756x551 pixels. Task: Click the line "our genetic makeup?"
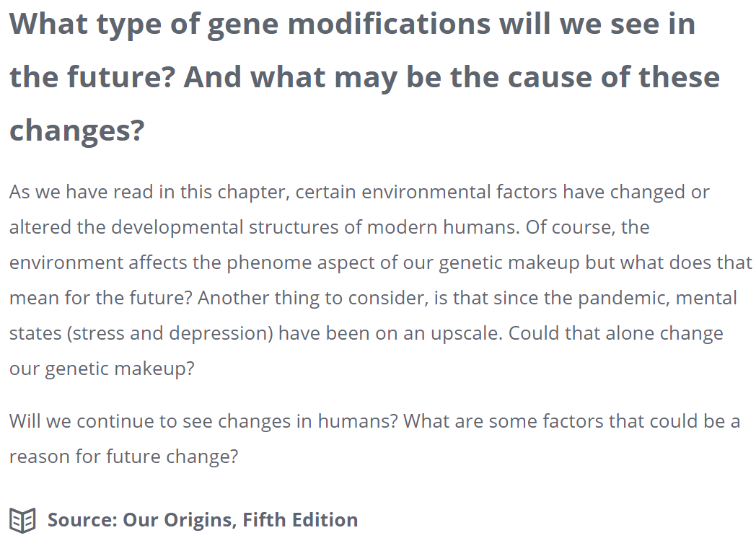click(102, 369)
